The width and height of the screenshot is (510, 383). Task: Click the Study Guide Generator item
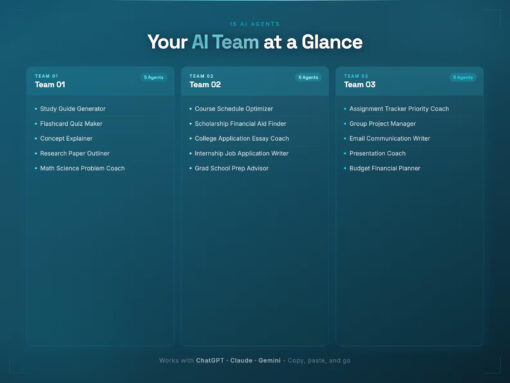point(73,109)
